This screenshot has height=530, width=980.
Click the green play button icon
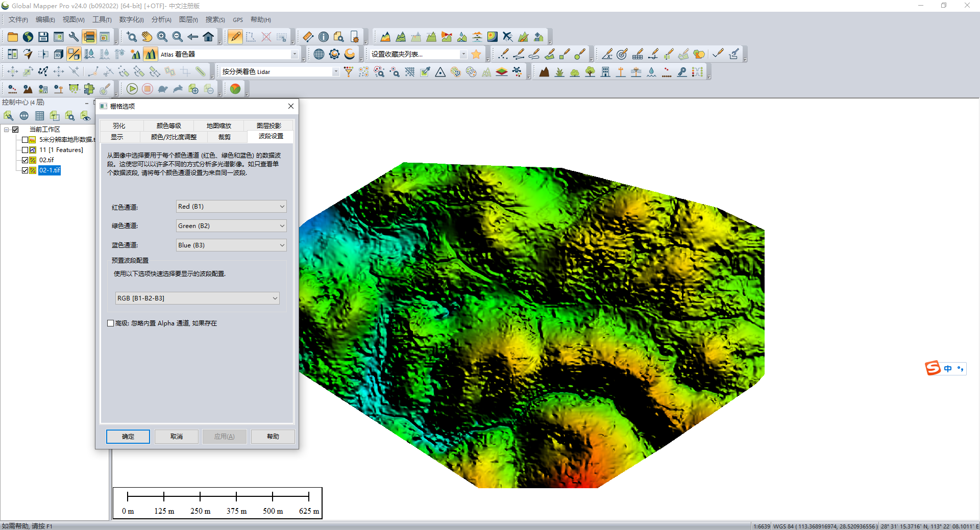(132, 89)
